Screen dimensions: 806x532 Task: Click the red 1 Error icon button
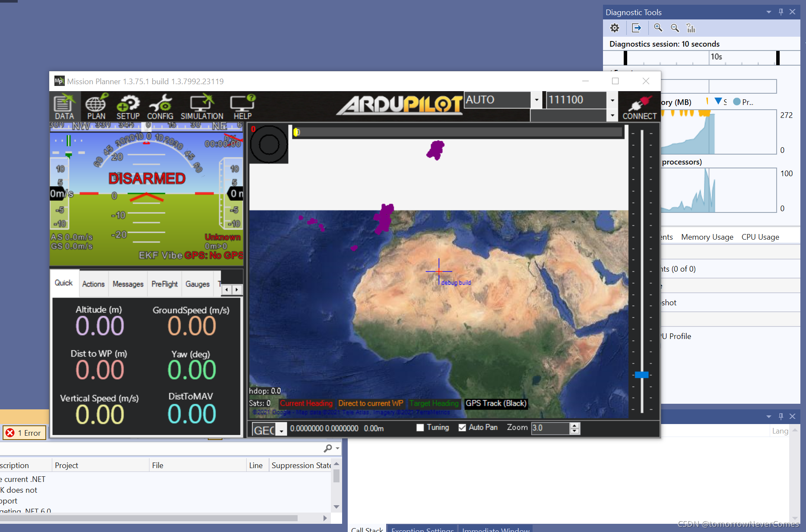coord(25,433)
